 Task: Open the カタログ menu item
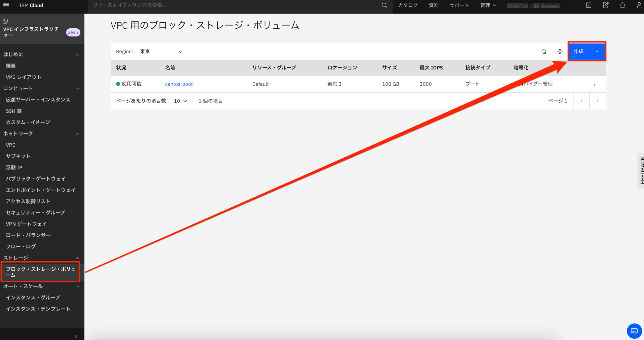pyautogui.click(x=408, y=5)
